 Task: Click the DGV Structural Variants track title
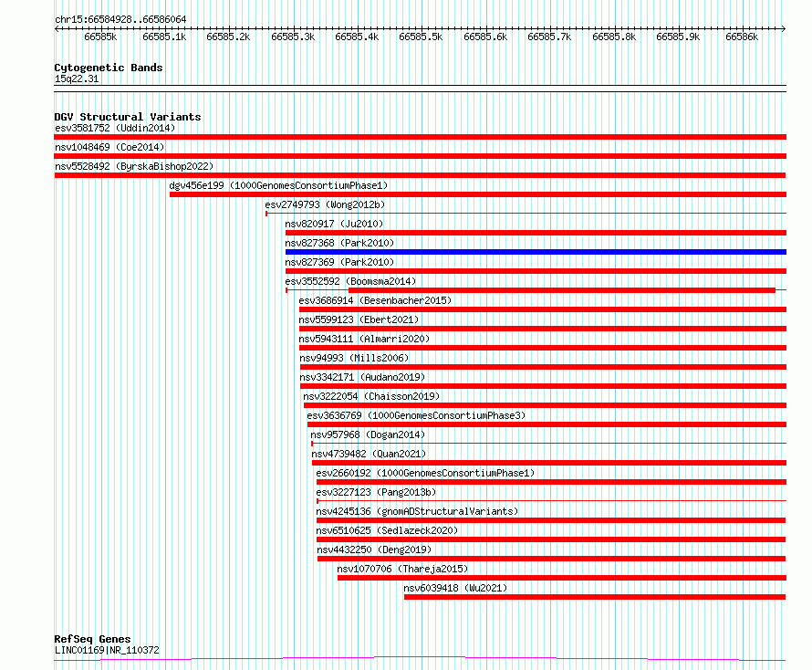click(x=128, y=117)
